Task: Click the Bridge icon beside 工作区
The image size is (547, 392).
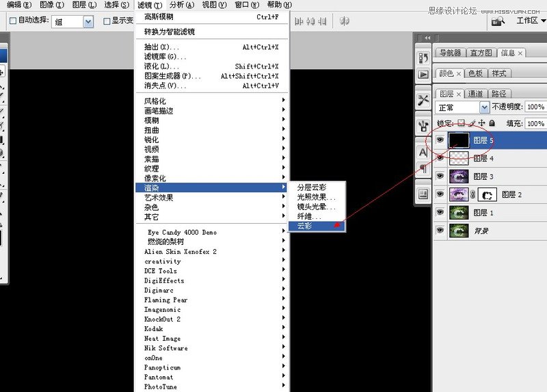Action: (498, 21)
